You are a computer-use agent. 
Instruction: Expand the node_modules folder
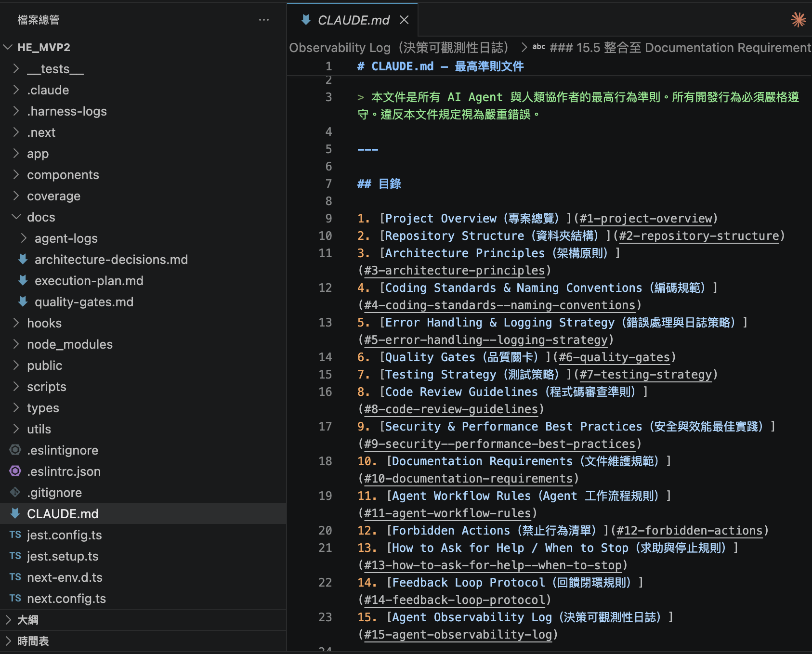16,344
